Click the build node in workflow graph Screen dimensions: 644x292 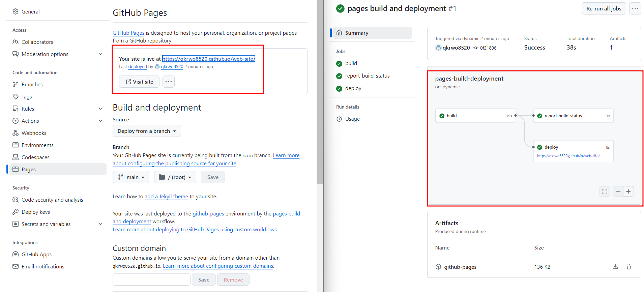[475, 116]
